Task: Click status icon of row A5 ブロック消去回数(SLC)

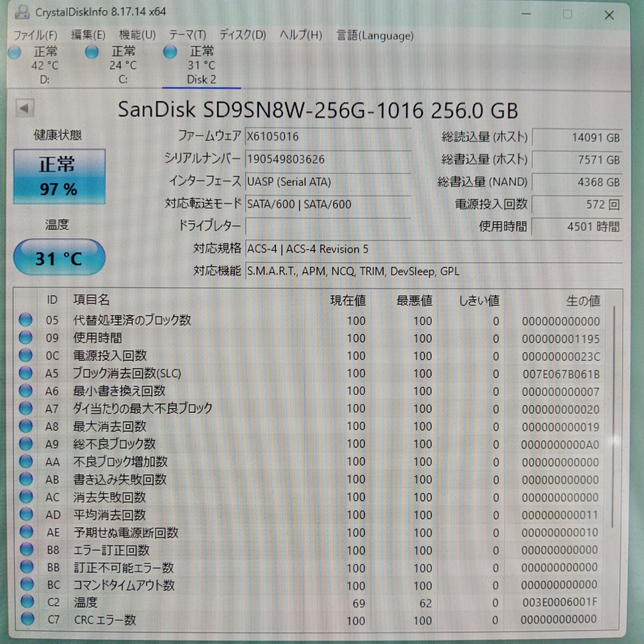Action: [x=26, y=373]
